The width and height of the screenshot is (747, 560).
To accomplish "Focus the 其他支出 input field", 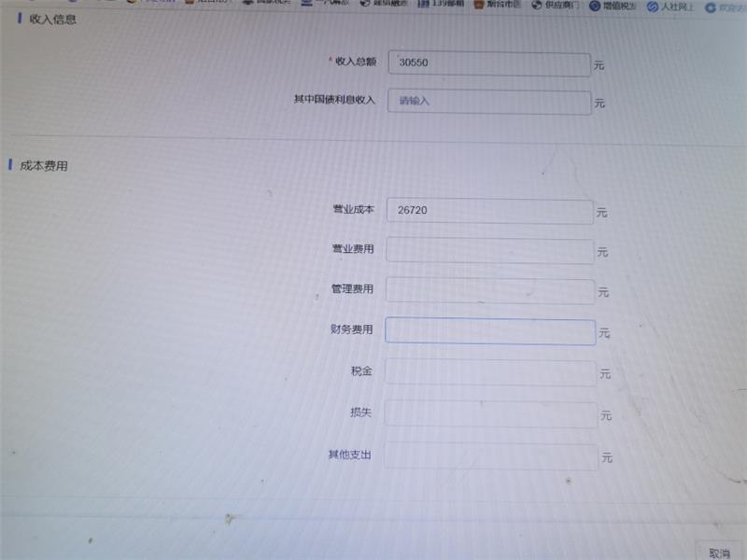I will (x=490, y=456).
